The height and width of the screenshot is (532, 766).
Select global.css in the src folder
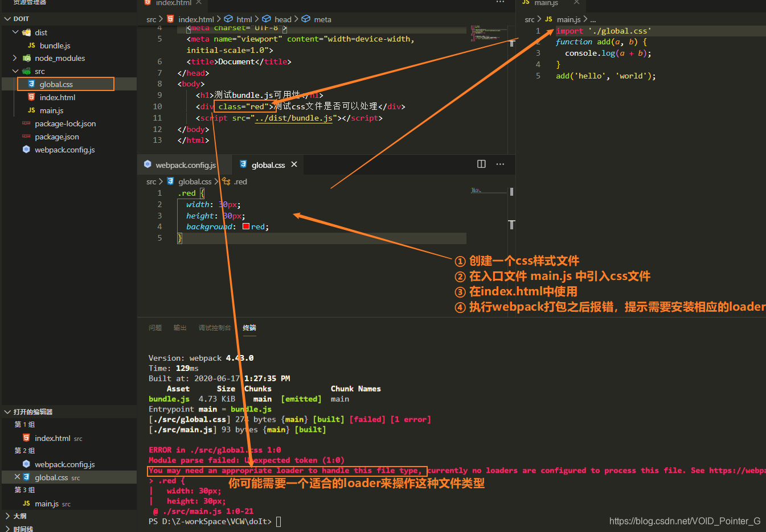(x=56, y=84)
